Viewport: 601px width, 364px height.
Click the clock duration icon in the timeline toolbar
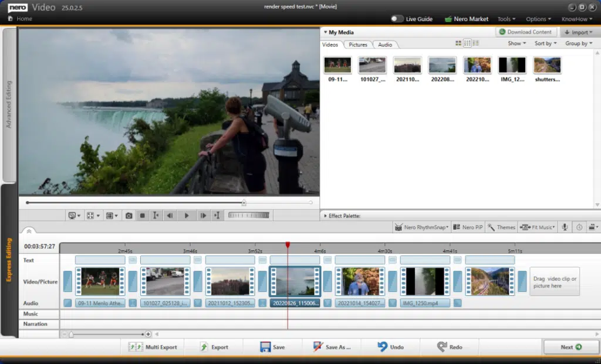click(x=579, y=227)
